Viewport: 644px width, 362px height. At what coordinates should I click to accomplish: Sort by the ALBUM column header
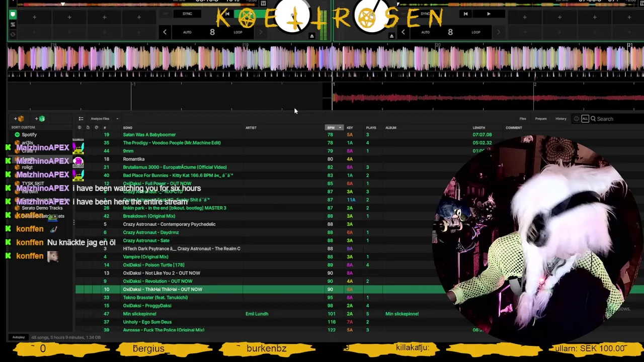click(391, 128)
